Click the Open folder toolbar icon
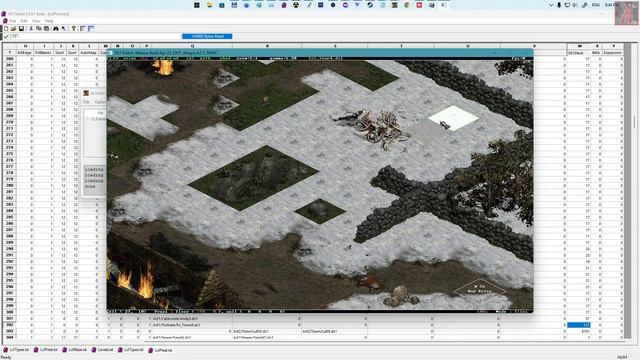 (x=13, y=29)
